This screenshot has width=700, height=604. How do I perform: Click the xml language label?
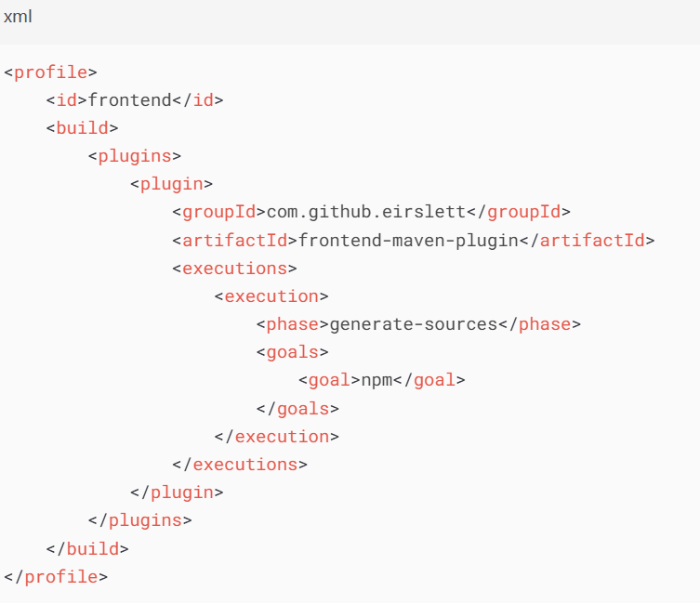tap(18, 17)
